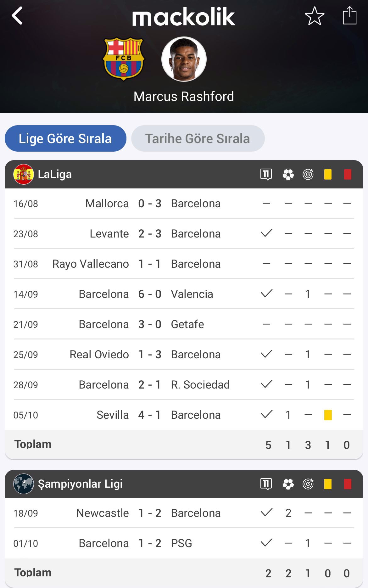Tap the back arrow icon
The width and height of the screenshot is (368, 588).
pyautogui.click(x=17, y=16)
